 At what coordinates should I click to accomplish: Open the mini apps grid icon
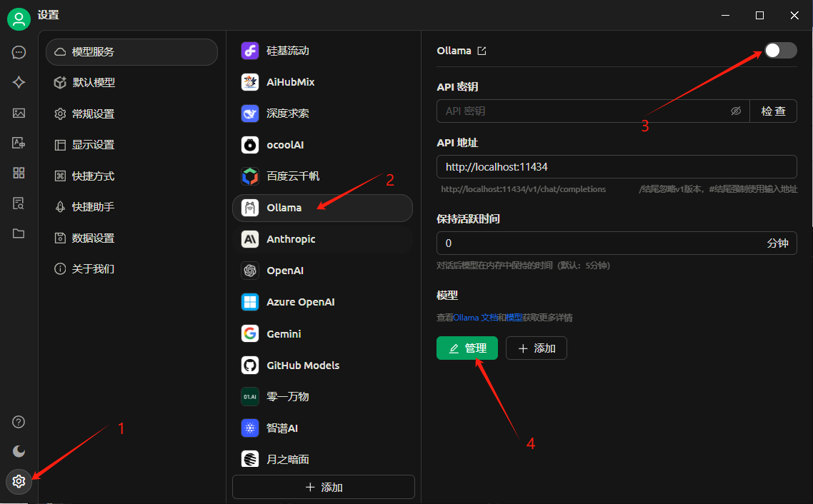19,173
